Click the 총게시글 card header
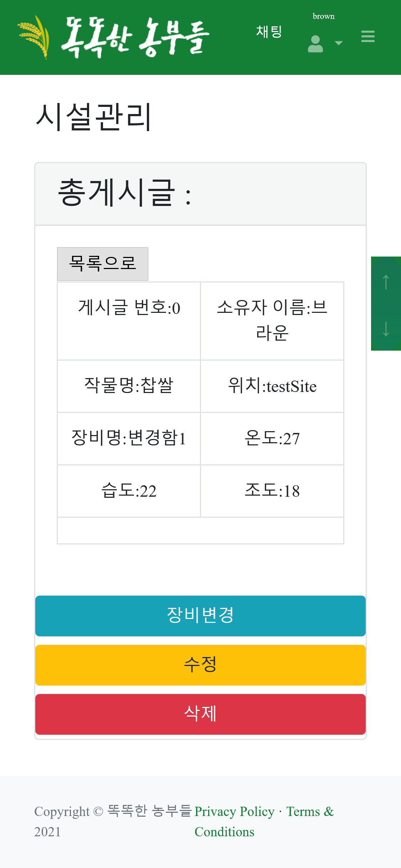The height and width of the screenshot is (868, 401). (x=200, y=194)
